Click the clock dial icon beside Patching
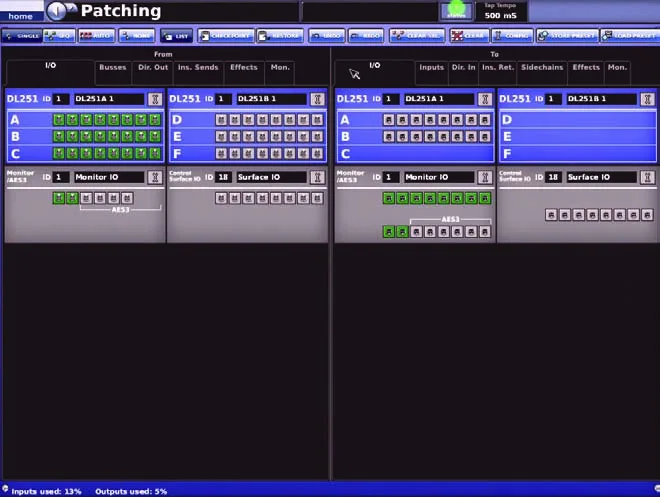Image resolution: width=660 pixels, height=497 pixels. click(x=57, y=11)
